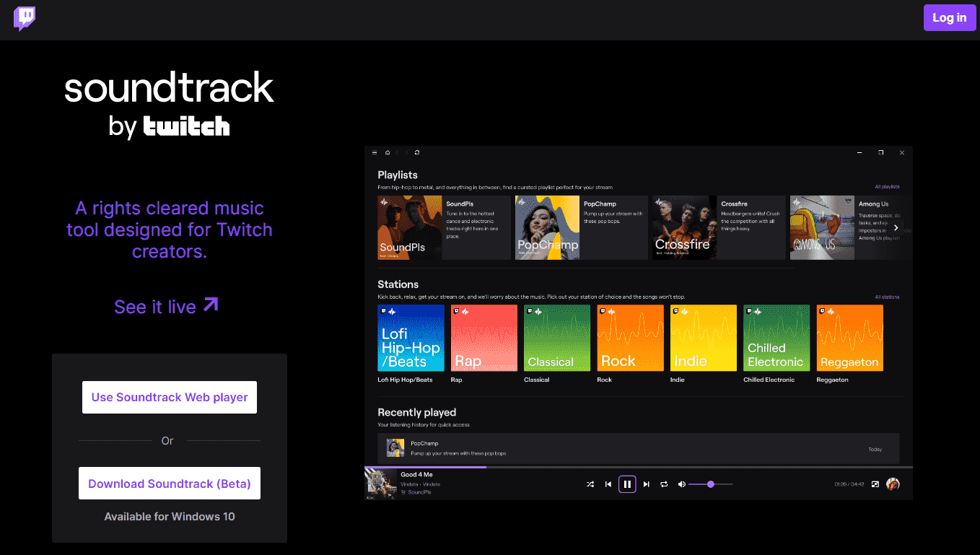Open the Reggaeton station tile
Screen dimensions: 980x555
coord(850,338)
